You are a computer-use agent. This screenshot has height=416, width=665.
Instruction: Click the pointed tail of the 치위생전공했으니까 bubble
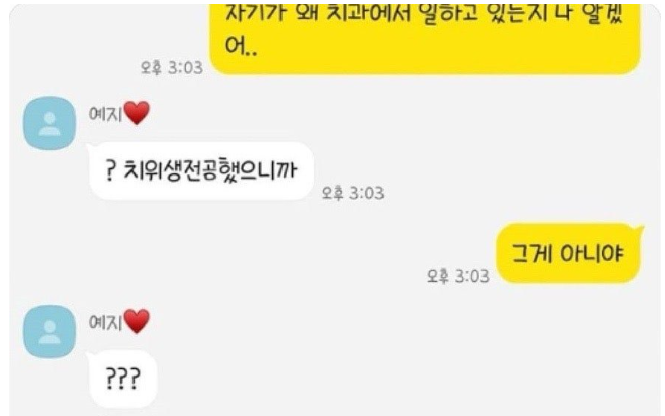pos(90,148)
